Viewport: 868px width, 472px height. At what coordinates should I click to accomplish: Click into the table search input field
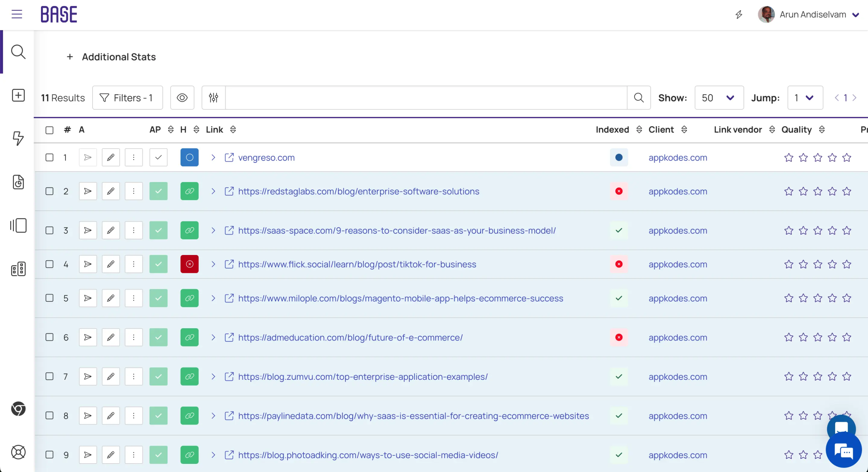tap(426, 98)
